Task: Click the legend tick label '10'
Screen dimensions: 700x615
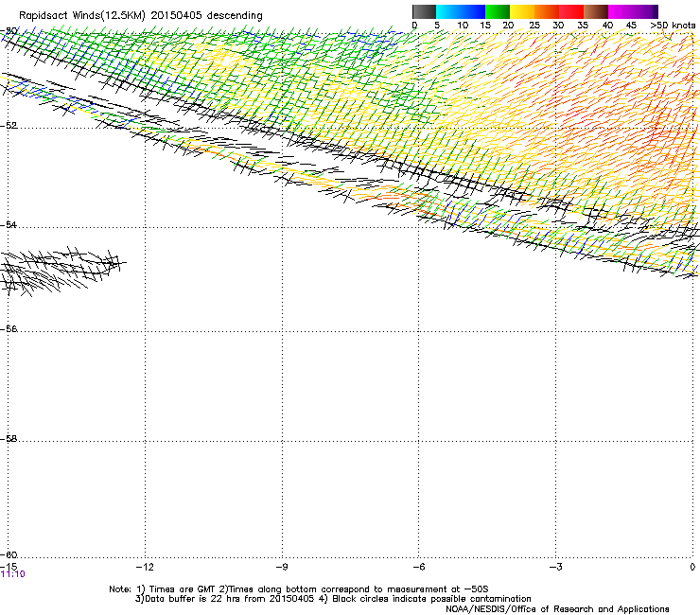Action: 463,26
